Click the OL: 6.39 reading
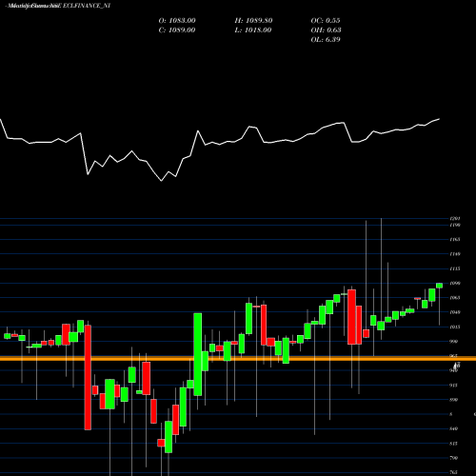Image resolution: width=476 pixels, height=476 pixels. [326, 40]
